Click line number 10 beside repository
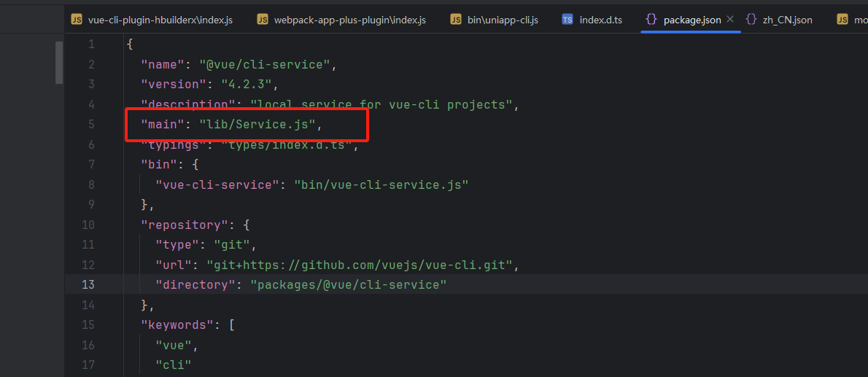The width and height of the screenshot is (868, 377). pos(88,225)
